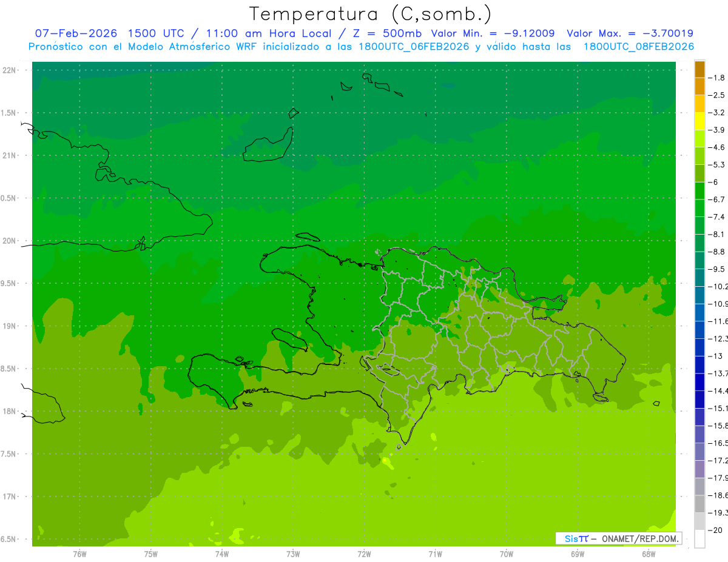Screen dimensions: 728x562
Task: Click the '72W' longitude label
Action: [364, 554]
